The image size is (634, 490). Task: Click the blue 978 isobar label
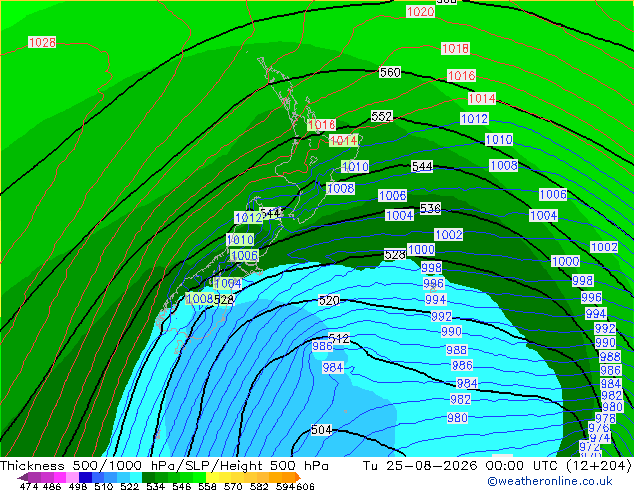[x=605, y=418]
